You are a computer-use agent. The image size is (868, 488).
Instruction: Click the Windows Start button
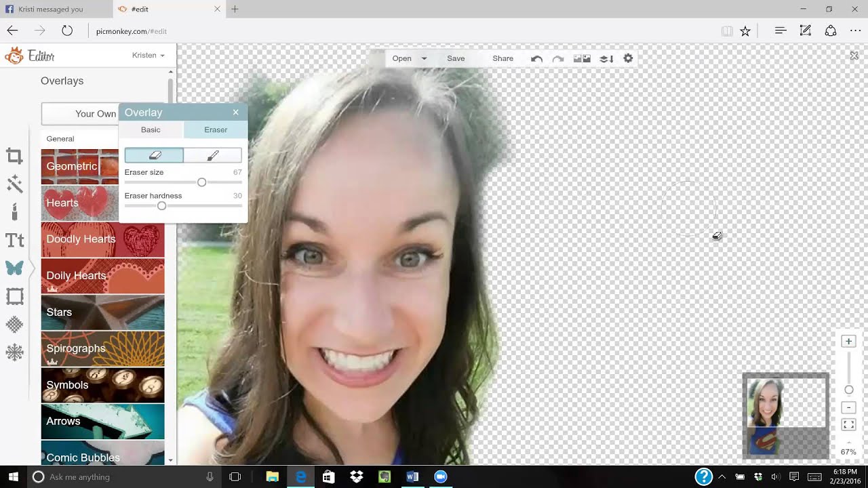click(x=13, y=476)
